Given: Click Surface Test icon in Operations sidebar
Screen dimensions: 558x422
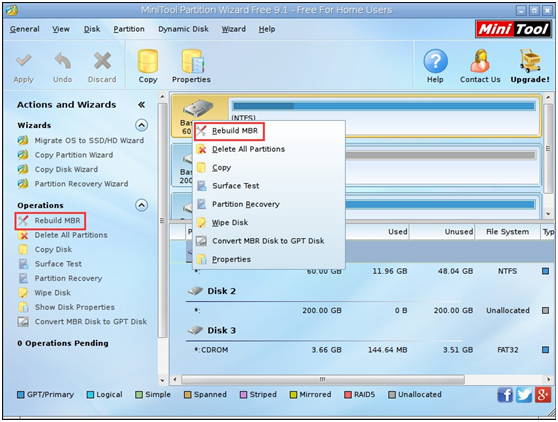Looking at the screenshot, I should tap(23, 264).
